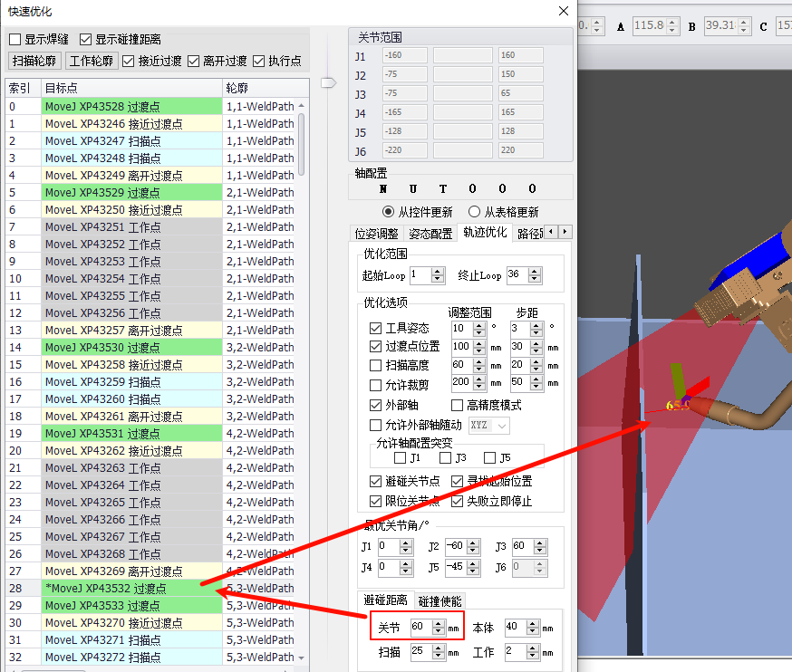This screenshot has height=672, width=792.
Task: Enable the 显示焊缝 checkbox
Action: 15,39
